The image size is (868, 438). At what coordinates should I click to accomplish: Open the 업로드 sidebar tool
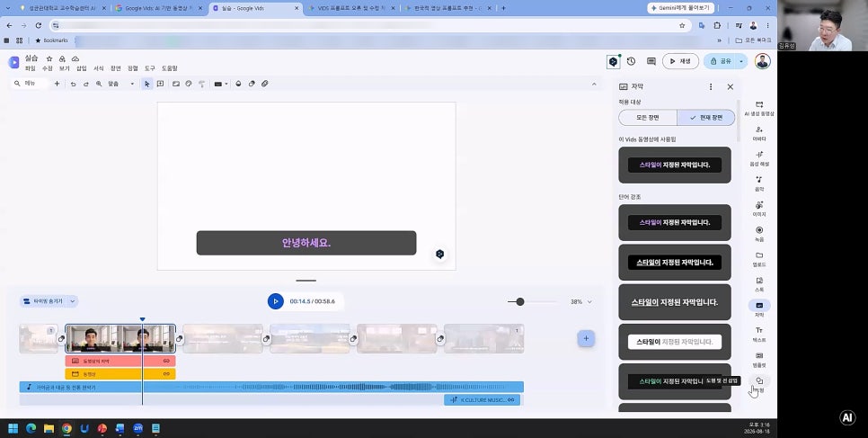click(759, 259)
